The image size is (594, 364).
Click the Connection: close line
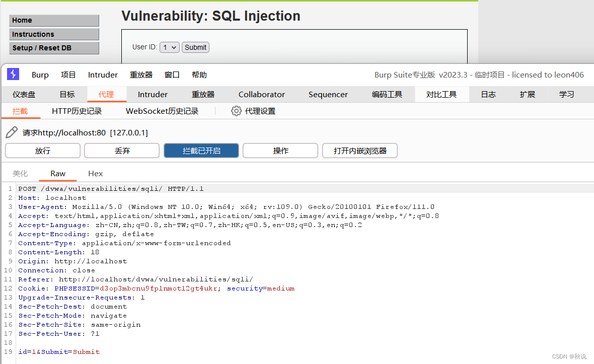(x=56, y=270)
